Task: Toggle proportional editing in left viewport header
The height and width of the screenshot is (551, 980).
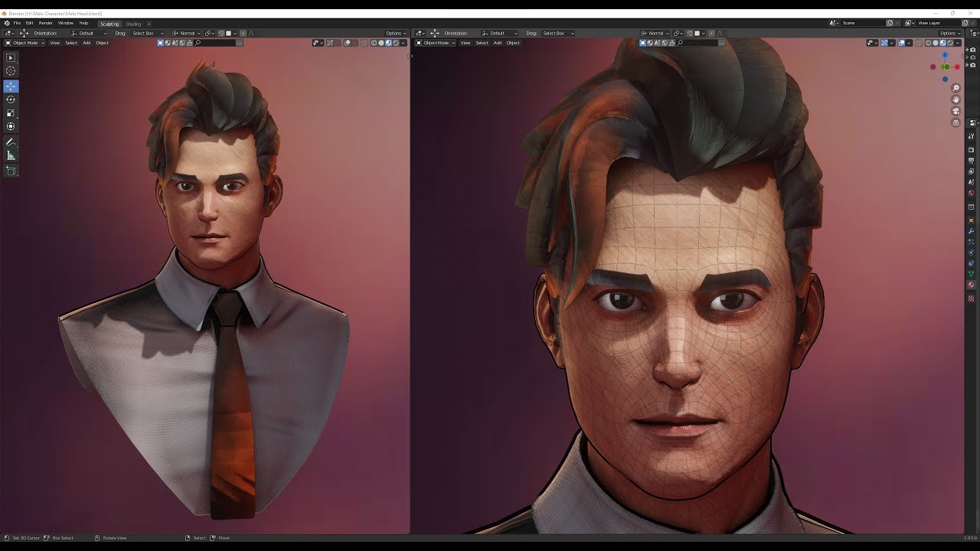Action: point(243,33)
